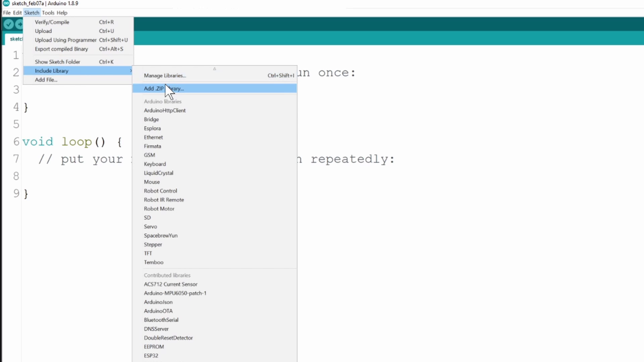Expand the Include Library submenu arrow
Viewport: 644px width, 362px height.
130,71
